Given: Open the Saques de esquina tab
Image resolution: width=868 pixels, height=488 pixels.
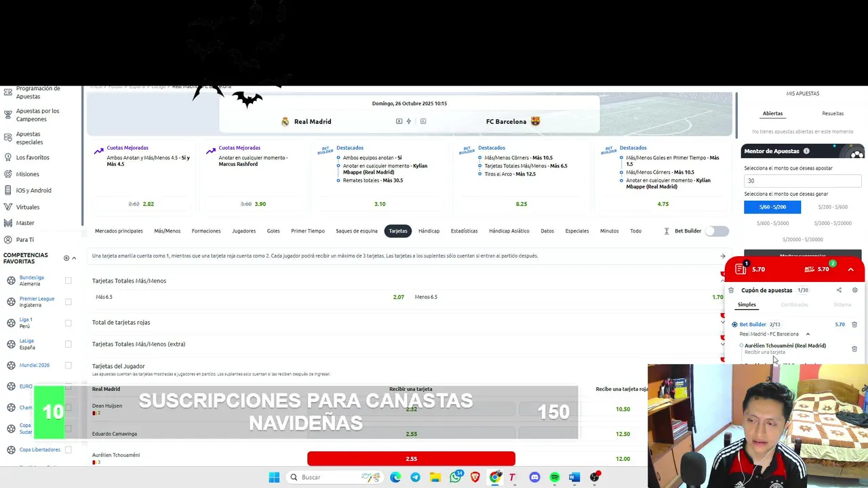Looking at the screenshot, I should (357, 231).
